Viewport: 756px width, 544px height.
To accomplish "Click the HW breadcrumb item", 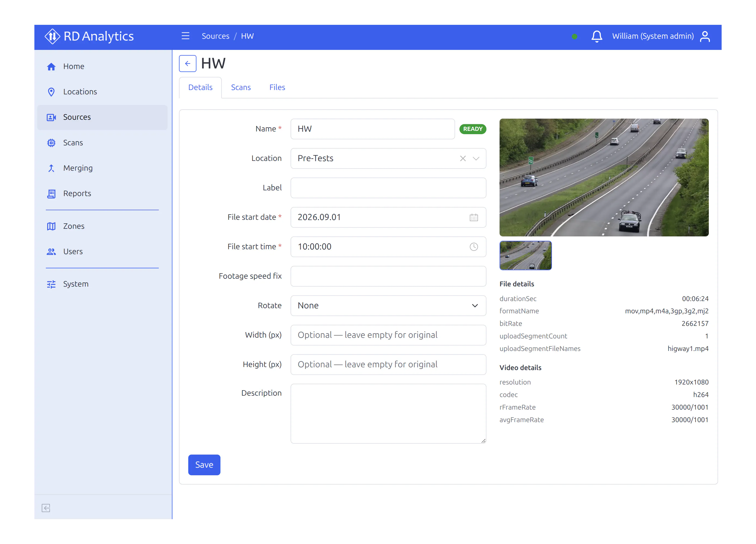I will [x=247, y=36].
